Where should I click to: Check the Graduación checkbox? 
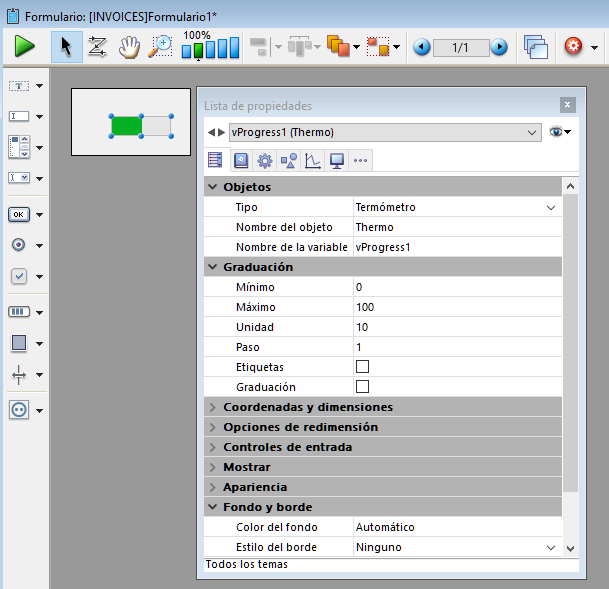[x=362, y=387]
